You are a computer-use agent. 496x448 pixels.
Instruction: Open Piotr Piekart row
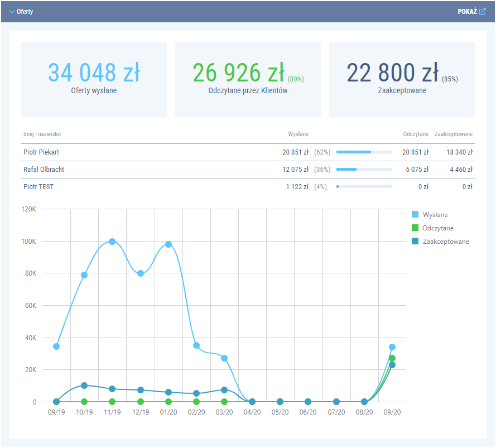tap(42, 152)
